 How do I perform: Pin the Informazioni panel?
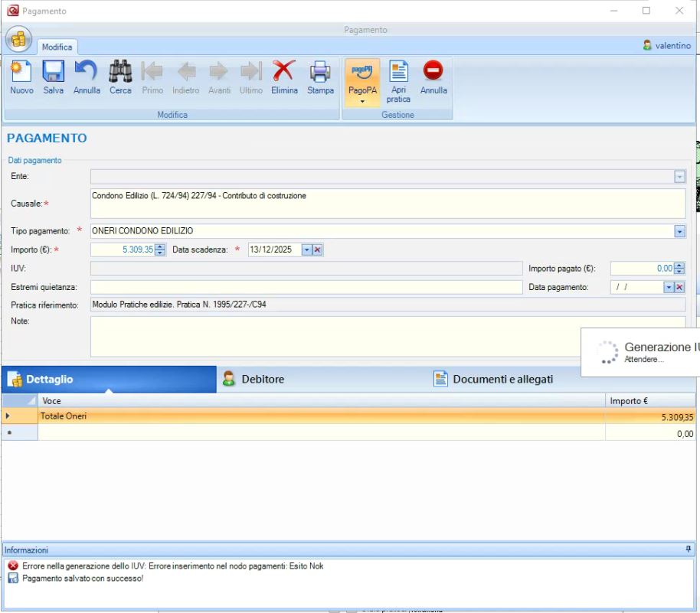(688, 549)
